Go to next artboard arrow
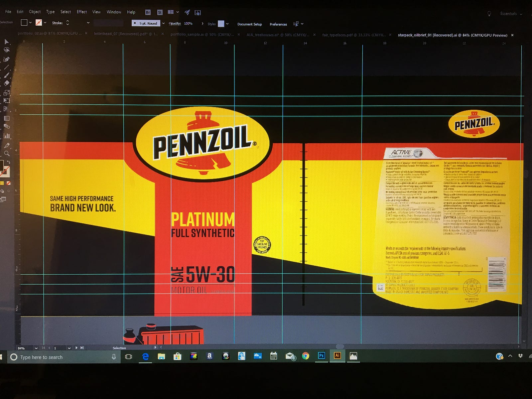Screen dimensions: 532x399 click(76, 348)
